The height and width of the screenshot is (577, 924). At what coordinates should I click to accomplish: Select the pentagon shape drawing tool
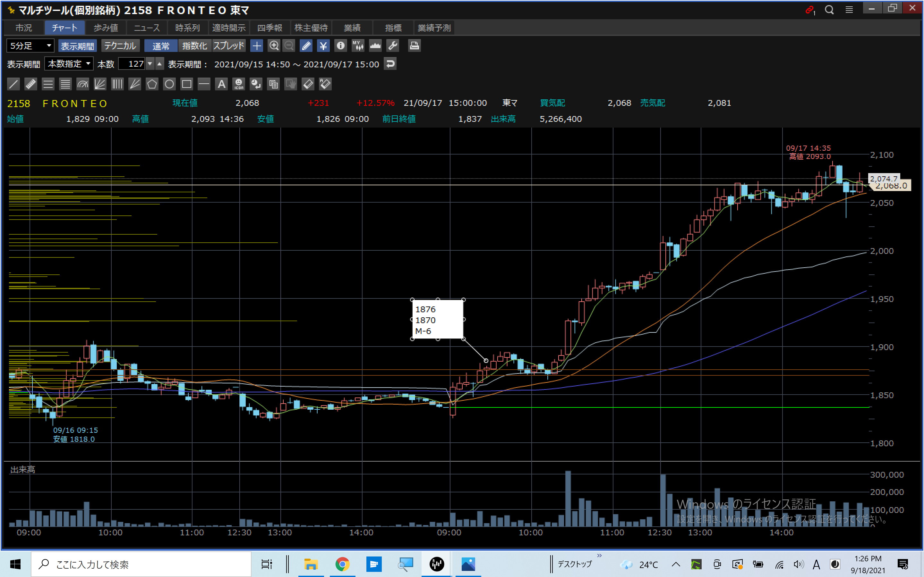[x=152, y=84]
